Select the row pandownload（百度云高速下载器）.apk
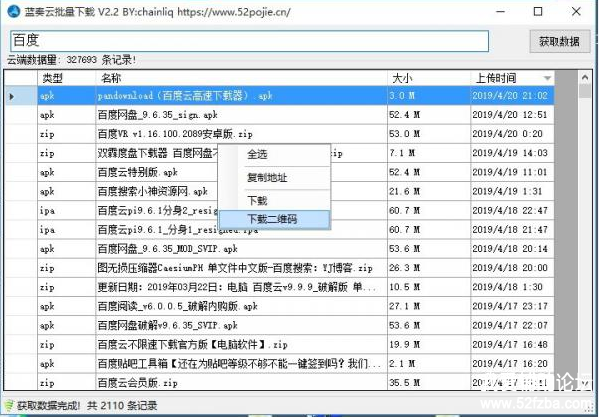The width and height of the screenshot is (599, 417). point(279,95)
